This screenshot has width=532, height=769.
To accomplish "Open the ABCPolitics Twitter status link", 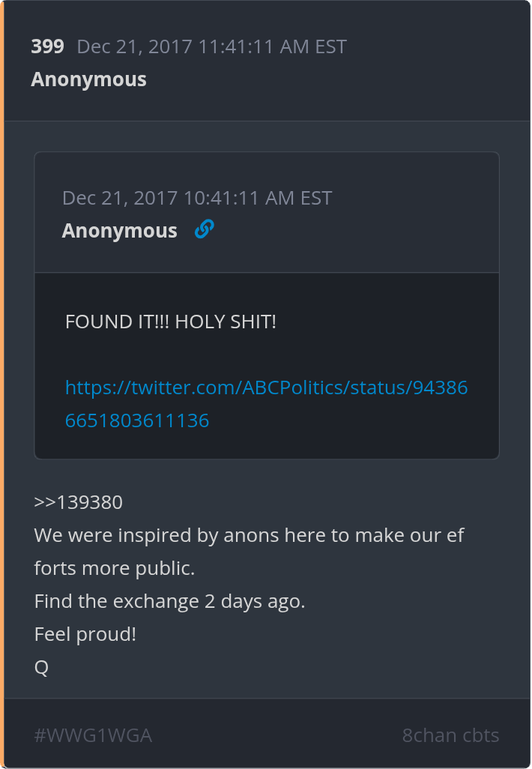I will [266, 388].
